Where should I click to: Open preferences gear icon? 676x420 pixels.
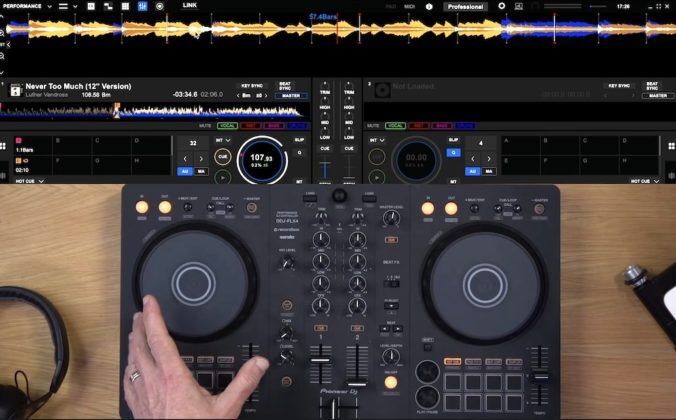[x=502, y=6]
